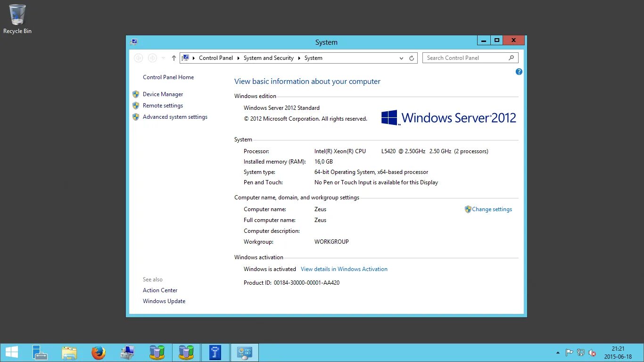View details in Windows Activation
Viewport: 644px width, 362px height.
click(x=344, y=269)
